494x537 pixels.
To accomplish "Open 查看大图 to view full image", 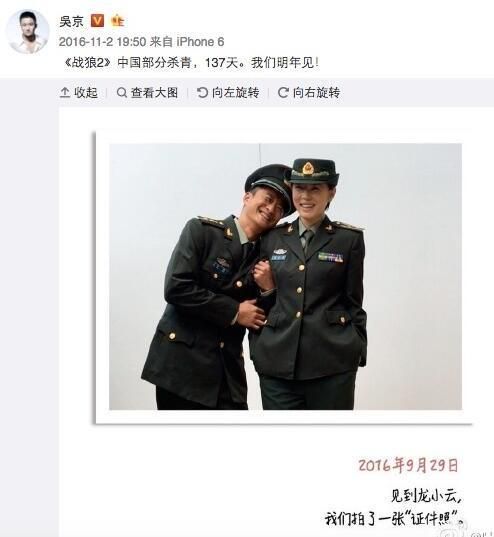I will [x=147, y=92].
